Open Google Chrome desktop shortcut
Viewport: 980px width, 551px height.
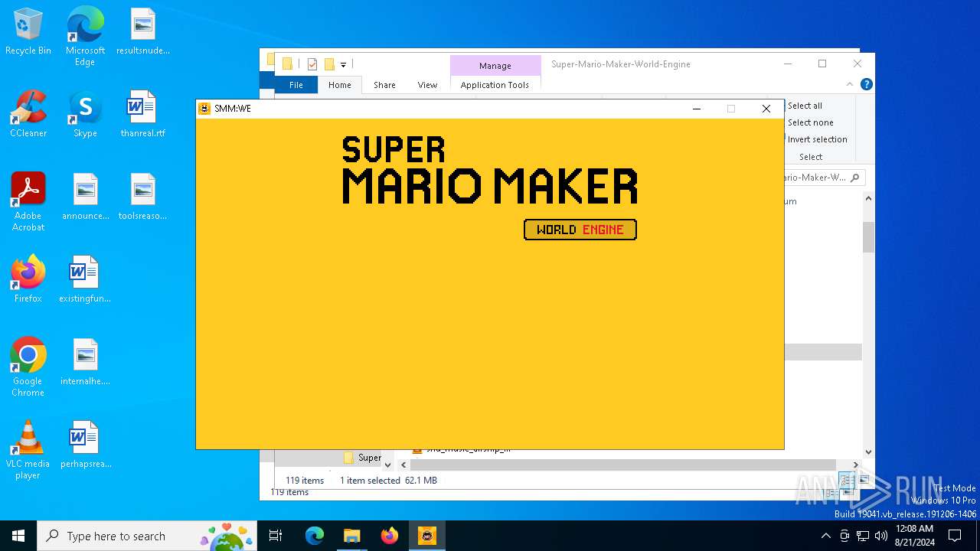click(28, 367)
